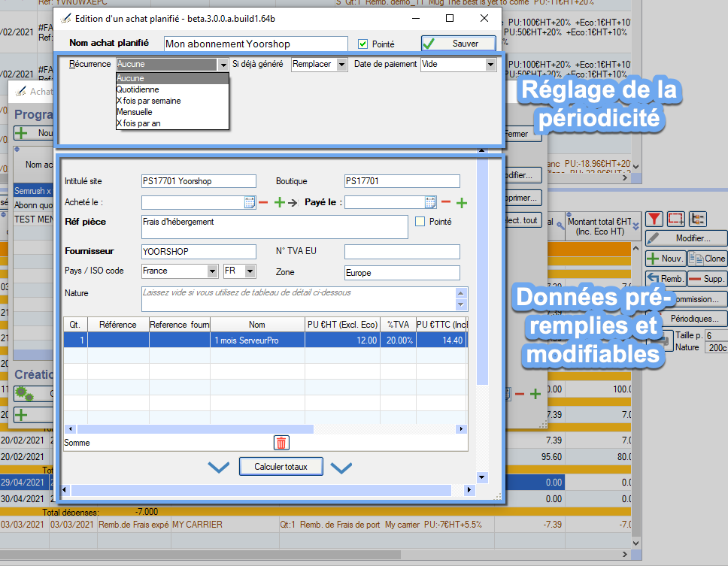
Task: Click Nom achat planifié text field
Action: point(256,44)
